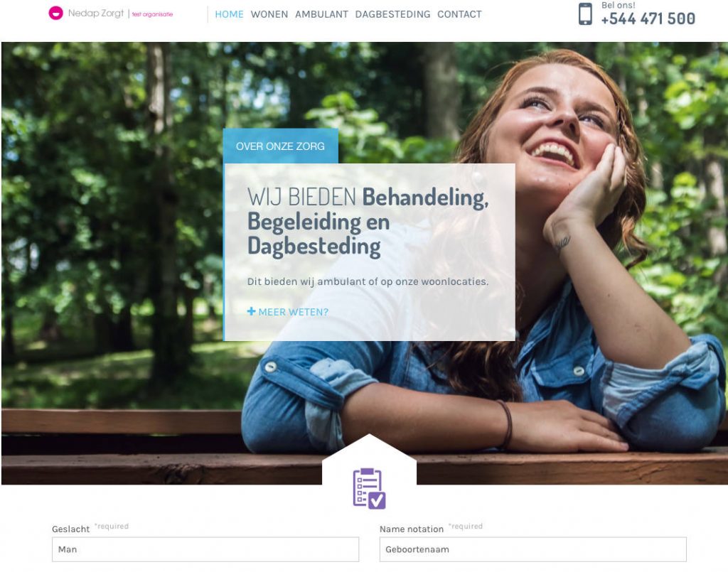Open the Ambulant menu item
Image resolution: width=728 pixels, height=572 pixels.
pos(321,14)
